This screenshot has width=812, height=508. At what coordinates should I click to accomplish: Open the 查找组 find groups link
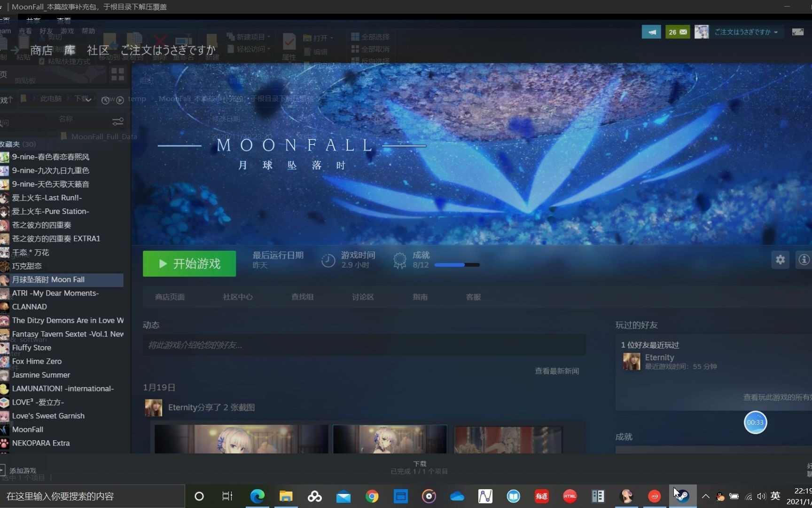pos(302,297)
